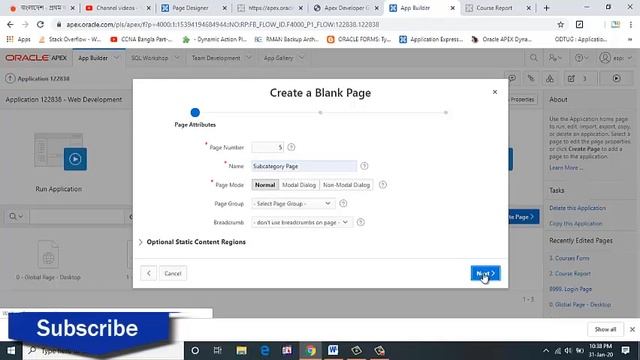Click the back arrow button in the dialog
The image size is (640, 360).
[x=149, y=273]
